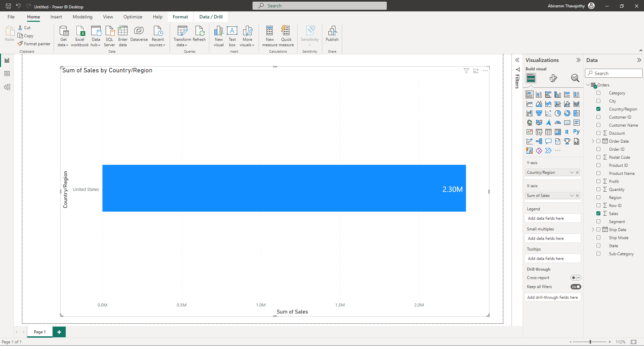Collapse the Orders table
The height and width of the screenshot is (346, 644).
pyautogui.click(x=588, y=85)
